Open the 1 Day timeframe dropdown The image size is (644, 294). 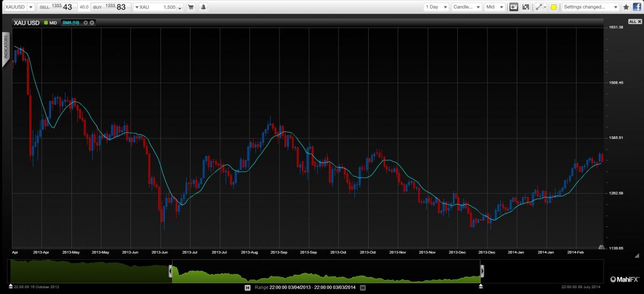pos(436,7)
